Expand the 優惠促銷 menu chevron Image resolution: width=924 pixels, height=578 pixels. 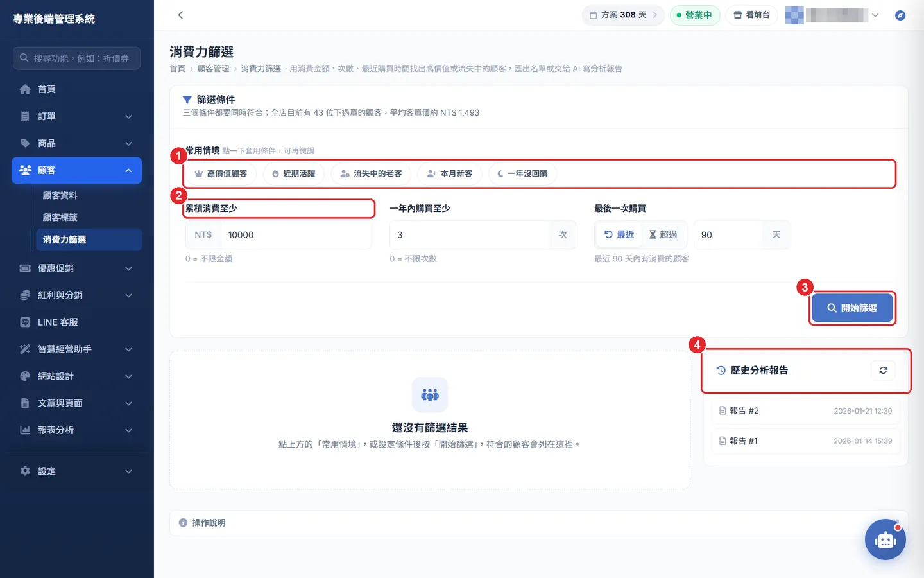[128, 268]
